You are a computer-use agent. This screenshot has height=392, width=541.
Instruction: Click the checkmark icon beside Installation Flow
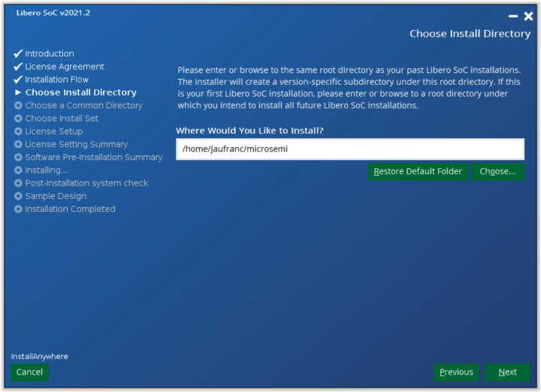[x=18, y=80]
